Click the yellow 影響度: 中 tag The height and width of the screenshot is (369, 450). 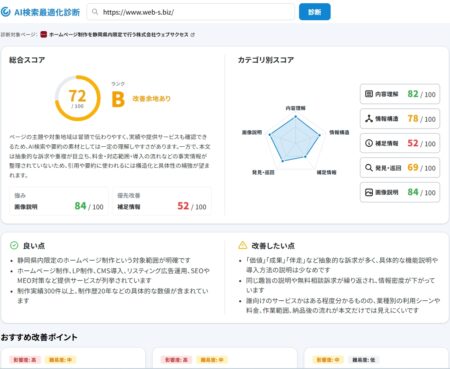(x=328, y=360)
